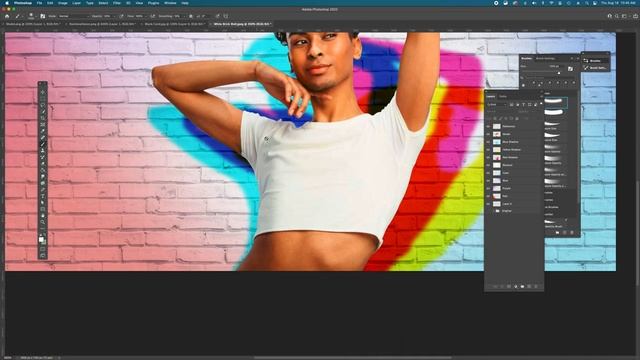
Task: Select the Eraser tool
Action: pos(42,164)
